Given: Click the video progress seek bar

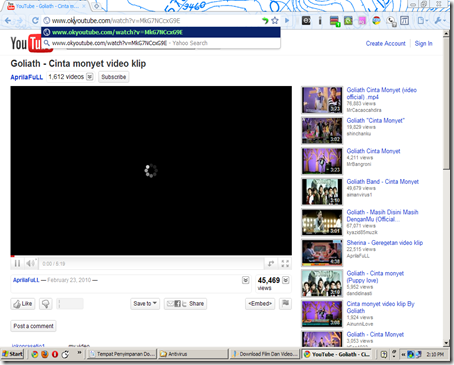Looking at the screenshot, I should [151, 256].
